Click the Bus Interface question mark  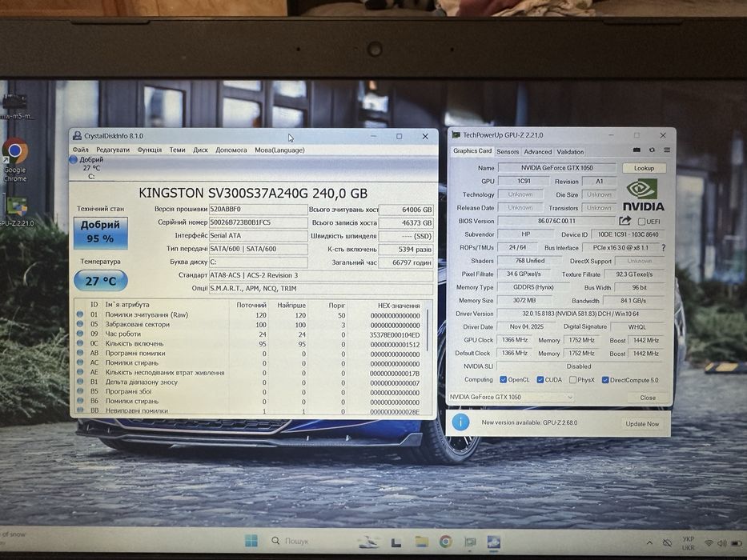(663, 248)
